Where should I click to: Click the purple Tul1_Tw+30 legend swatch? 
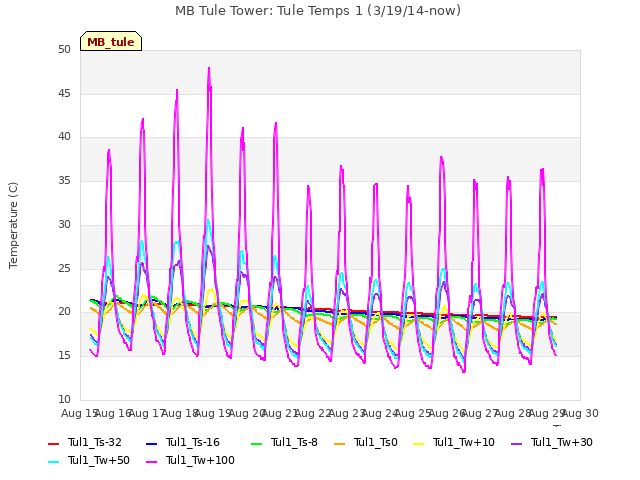tap(516, 443)
